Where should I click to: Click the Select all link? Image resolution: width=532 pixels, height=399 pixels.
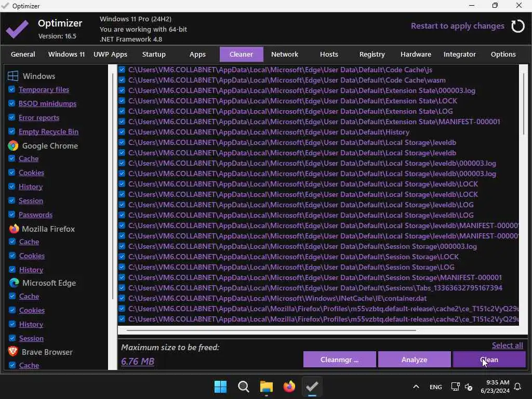coord(507,345)
